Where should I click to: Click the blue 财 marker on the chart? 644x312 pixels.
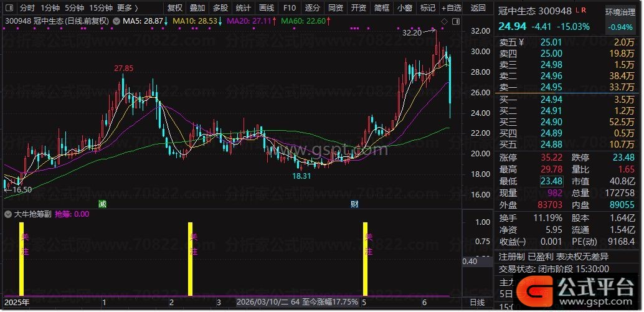[x=354, y=204]
